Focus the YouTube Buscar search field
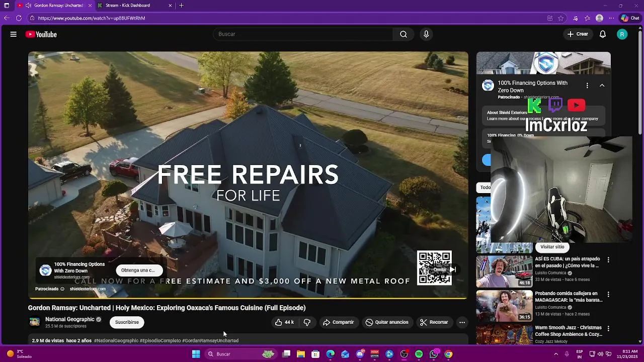The width and height of the screenshot is (644, 362). click(x=303, y=34)
